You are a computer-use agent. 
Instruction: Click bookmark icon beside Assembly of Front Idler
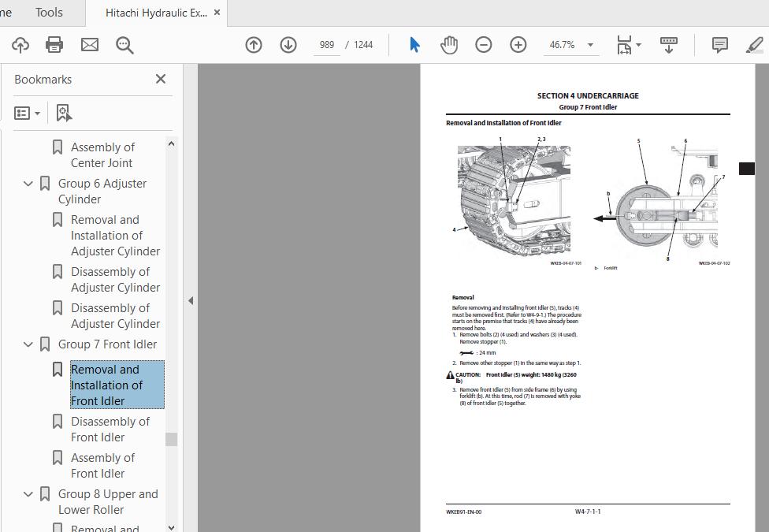coord(58,458)
